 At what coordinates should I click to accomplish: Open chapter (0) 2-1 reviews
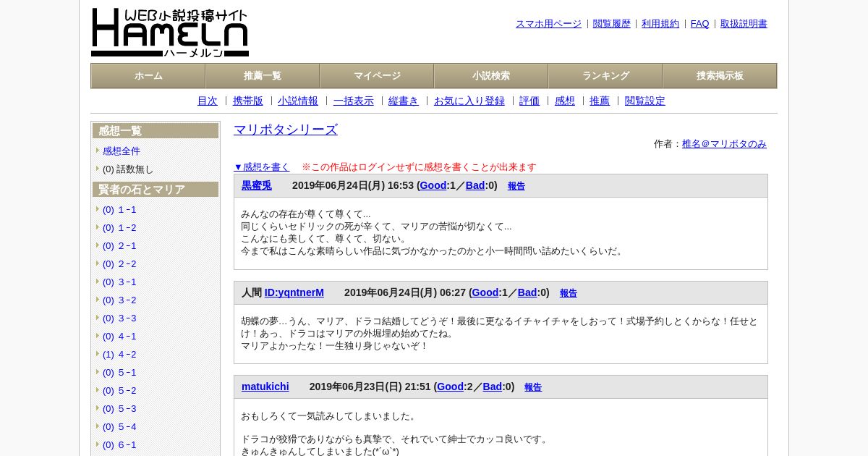pos(119,246)
